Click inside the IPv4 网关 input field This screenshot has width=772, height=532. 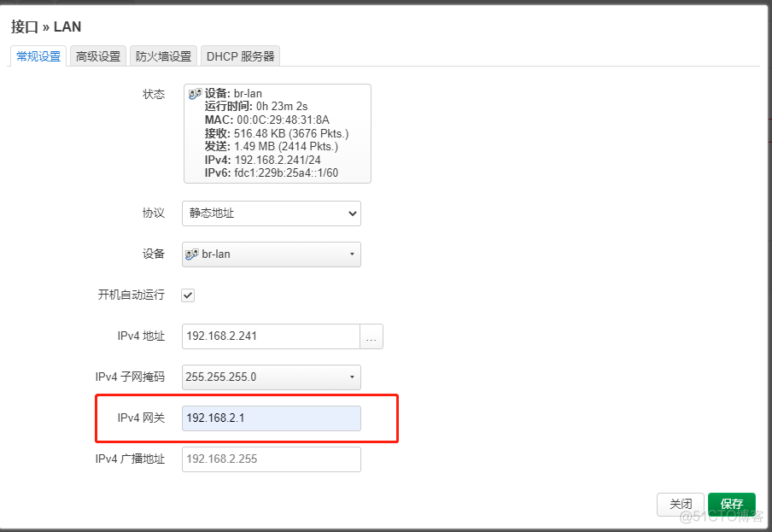click(271, 418)
